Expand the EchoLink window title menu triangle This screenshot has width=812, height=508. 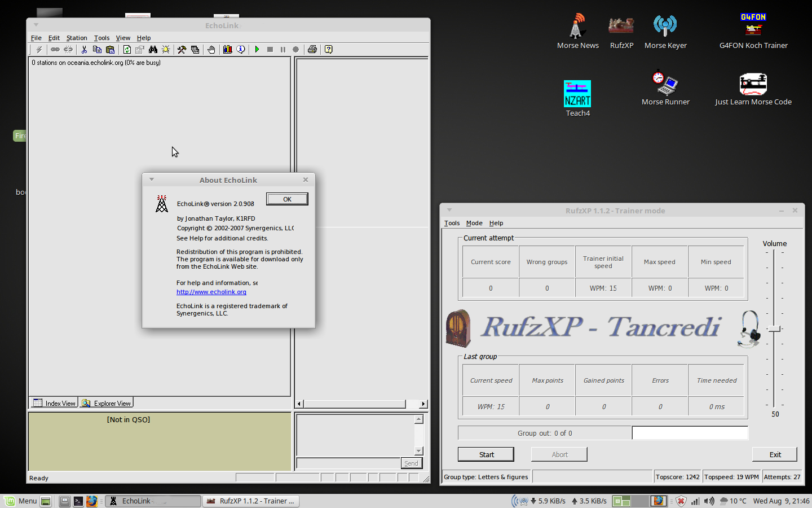(x=36, y=25)
